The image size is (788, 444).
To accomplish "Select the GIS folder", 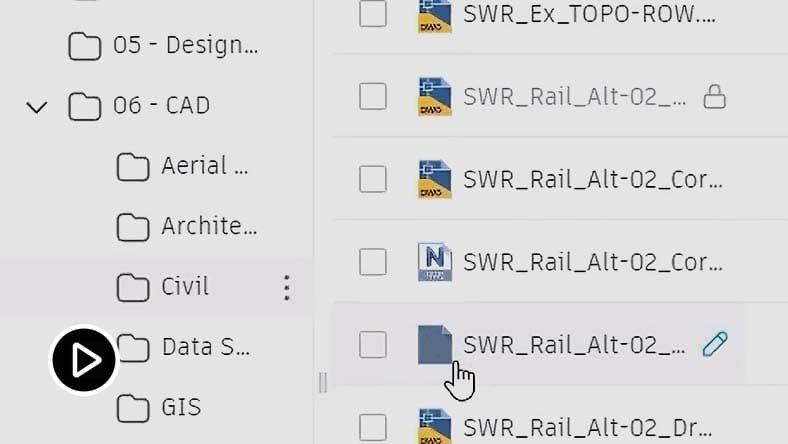I will pyautogui.click(x=158, y=407).
